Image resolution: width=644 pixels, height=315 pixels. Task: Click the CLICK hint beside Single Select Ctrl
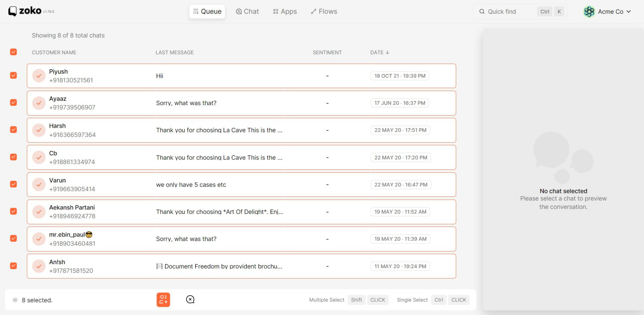[459, 300]
